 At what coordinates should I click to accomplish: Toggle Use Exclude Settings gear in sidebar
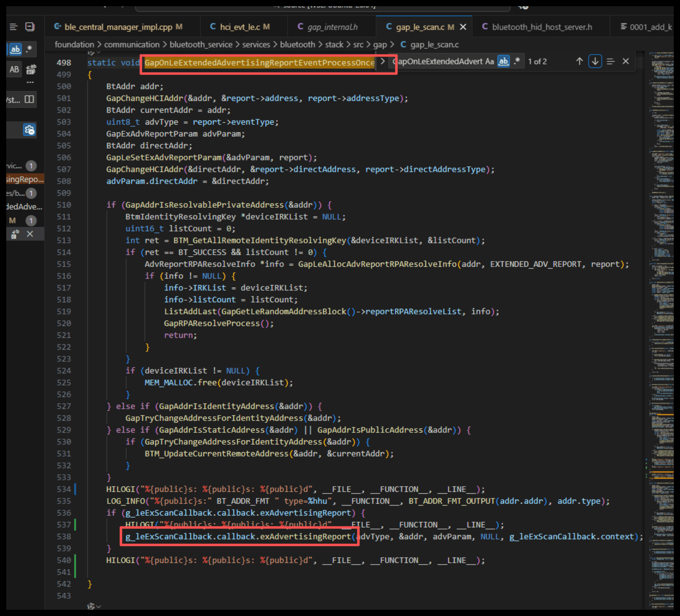point(29,130)
